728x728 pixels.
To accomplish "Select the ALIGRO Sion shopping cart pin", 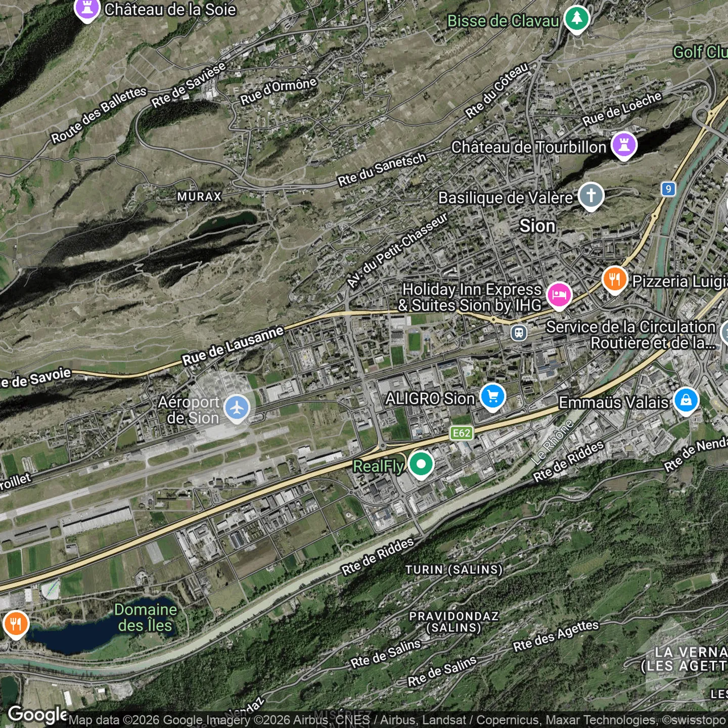I will [x=493, y=397].
